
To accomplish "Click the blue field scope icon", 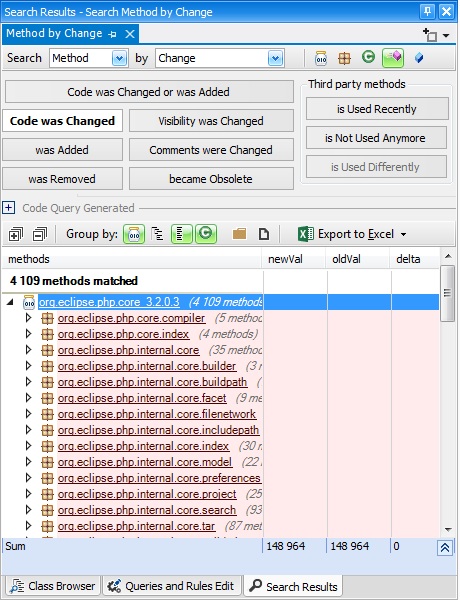I will click(x=419, y=58).
